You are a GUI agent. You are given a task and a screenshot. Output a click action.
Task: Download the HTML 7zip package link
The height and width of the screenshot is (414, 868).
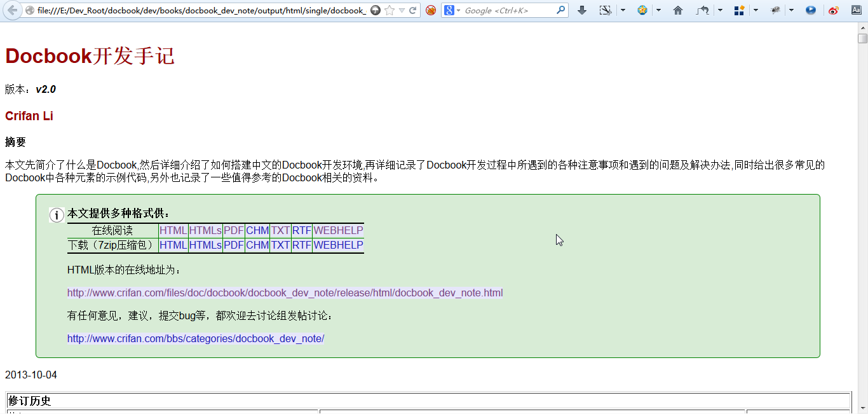(173, 245)
